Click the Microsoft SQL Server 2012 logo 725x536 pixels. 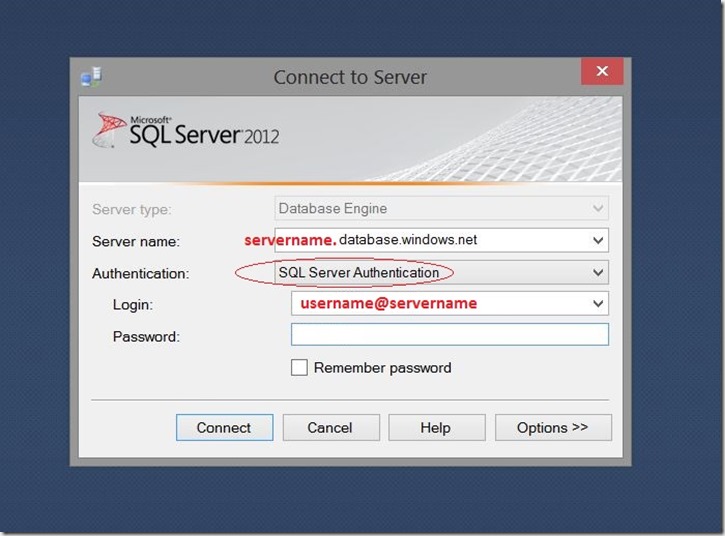point(187,131)
